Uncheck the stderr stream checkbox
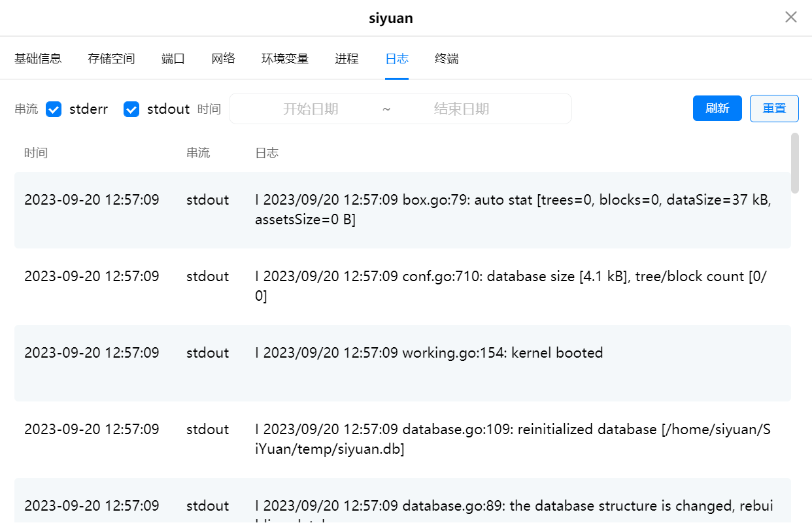Screen dimensions: 812x527 [54, 109]
